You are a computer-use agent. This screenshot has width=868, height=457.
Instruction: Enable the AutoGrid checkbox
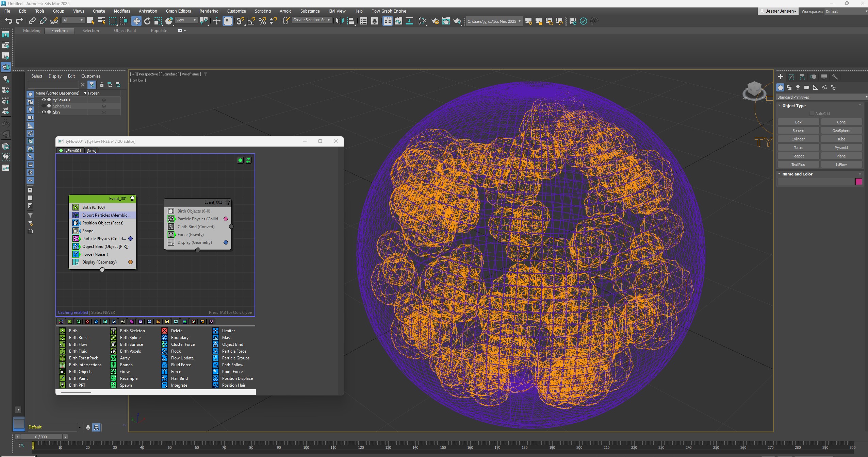click(x=812, y=114)
